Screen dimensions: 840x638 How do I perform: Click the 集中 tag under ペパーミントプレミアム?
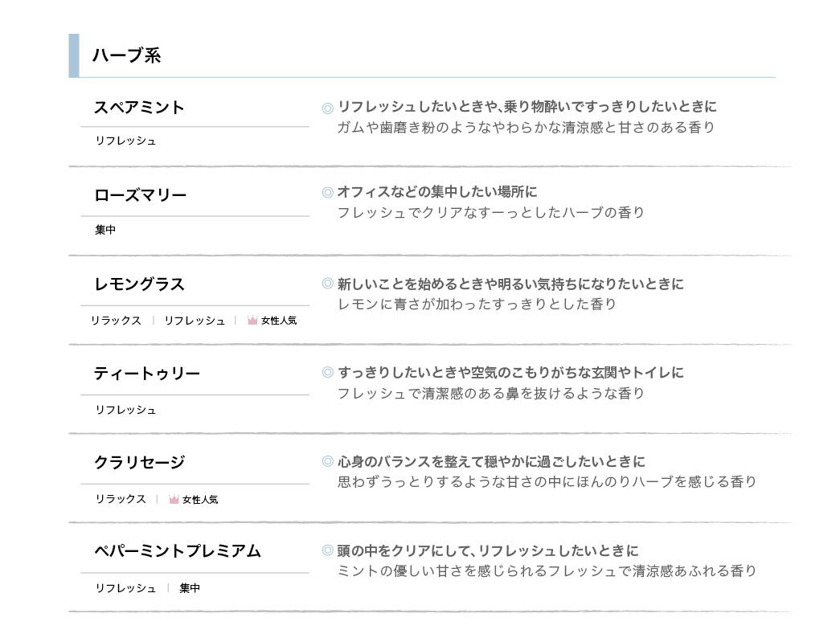(x=190, y=588)
